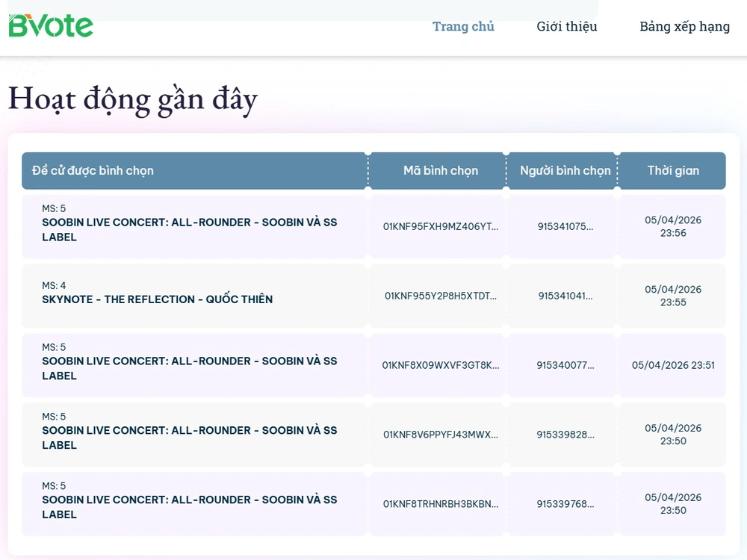Open the Bảng xếp hạng page
Image resolution: width=747 pixels, height=560 pixels.
(684, 27)
